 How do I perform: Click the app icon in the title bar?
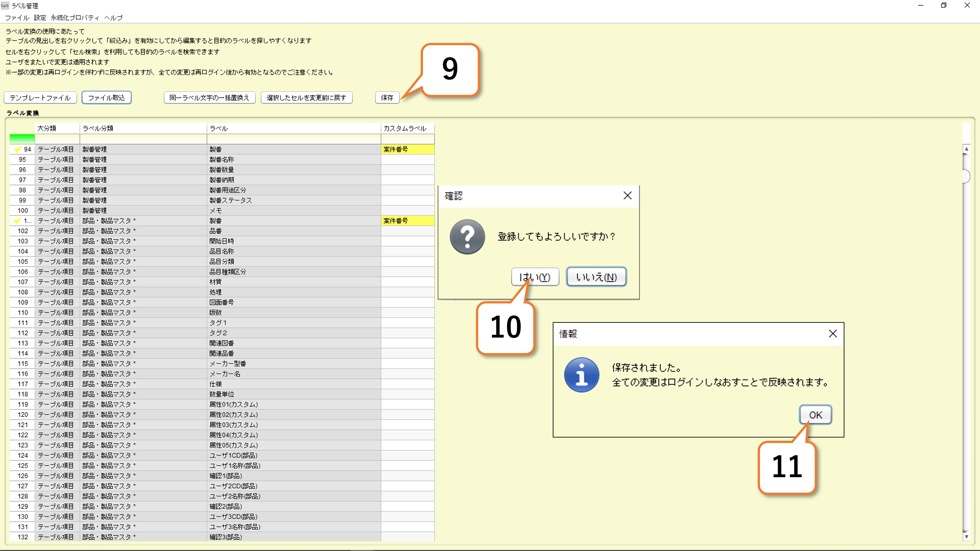4,5
